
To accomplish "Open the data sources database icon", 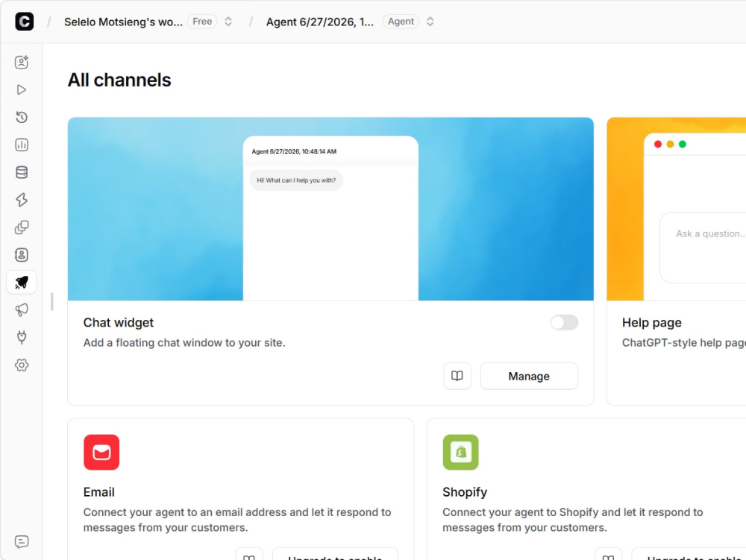I will pyautogui.click(x=22, y=172).
